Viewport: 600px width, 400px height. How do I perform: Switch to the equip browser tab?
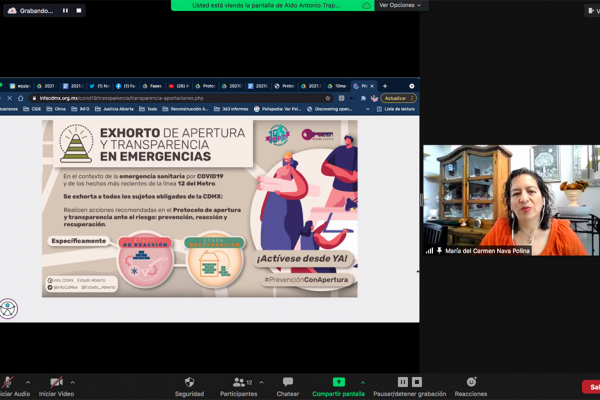pos(20,86)
